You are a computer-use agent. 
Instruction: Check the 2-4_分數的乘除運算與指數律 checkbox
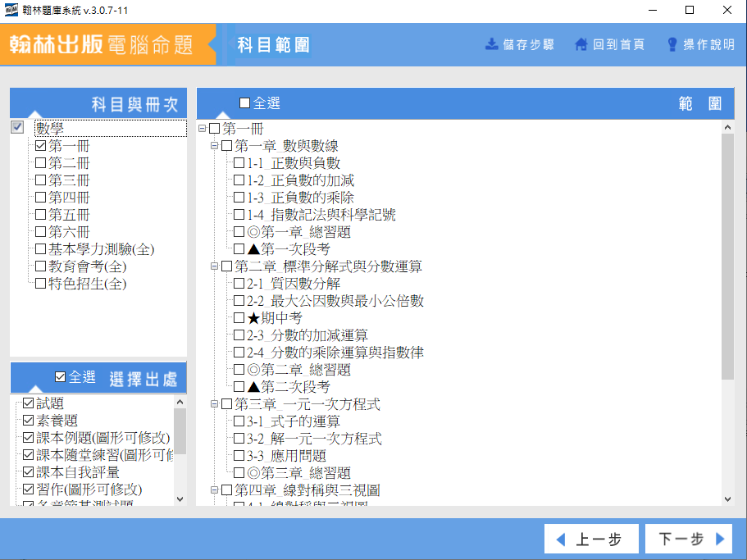[239, 352]
